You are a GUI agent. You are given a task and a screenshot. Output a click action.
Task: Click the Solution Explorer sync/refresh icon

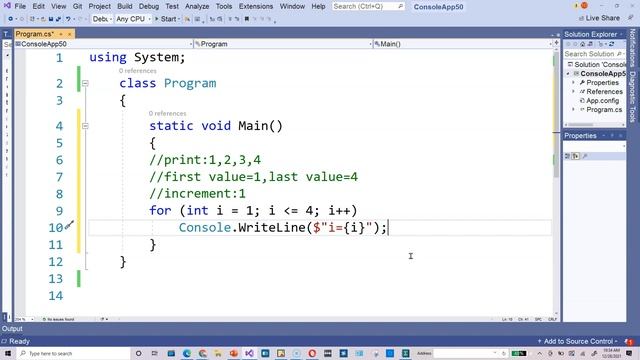611,44
